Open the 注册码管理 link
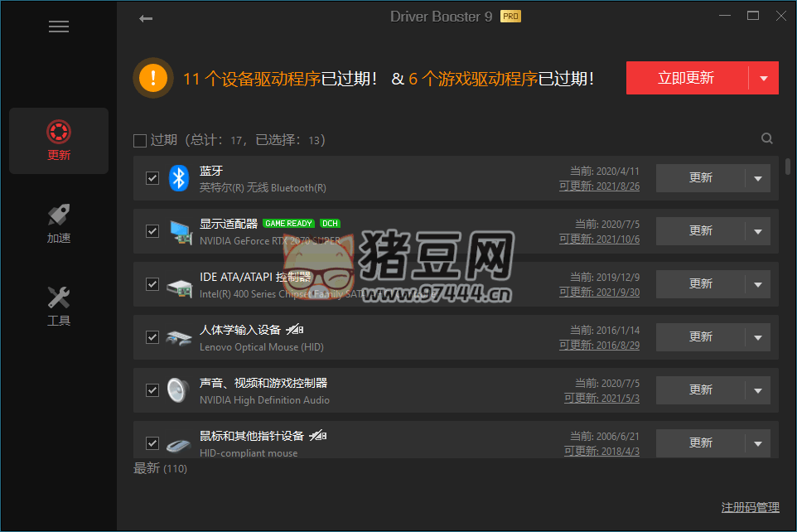 pos(750,507)
